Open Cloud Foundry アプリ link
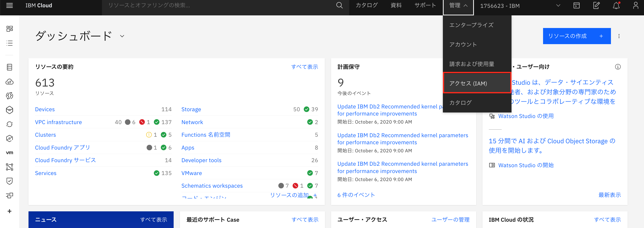Image resolution: width=644 pixels, height=228 pixels. (63, 148)
